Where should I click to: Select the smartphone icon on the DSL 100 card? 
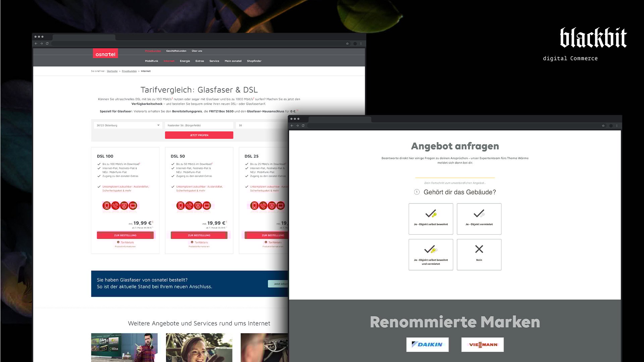[106, 205]
